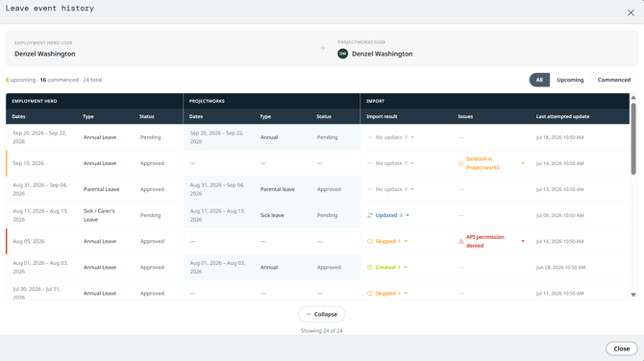Click the red warning icon beside API permission denied
Viewport: 644px width, 361px height.
[460, 241]
